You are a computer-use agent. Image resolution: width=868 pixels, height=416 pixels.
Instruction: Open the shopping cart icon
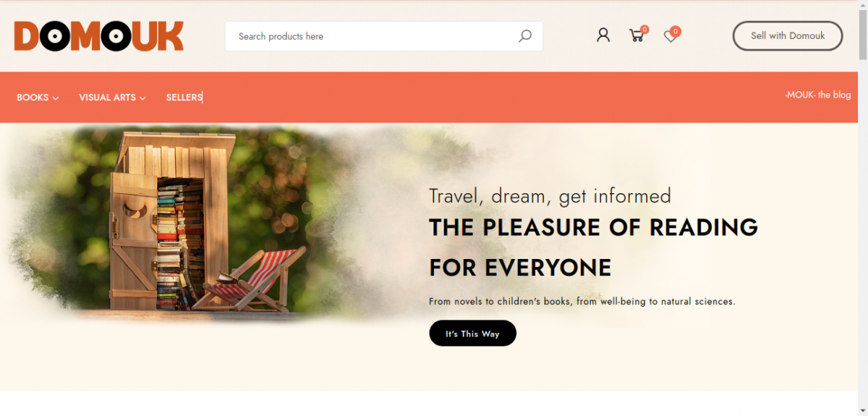(637, 35)
